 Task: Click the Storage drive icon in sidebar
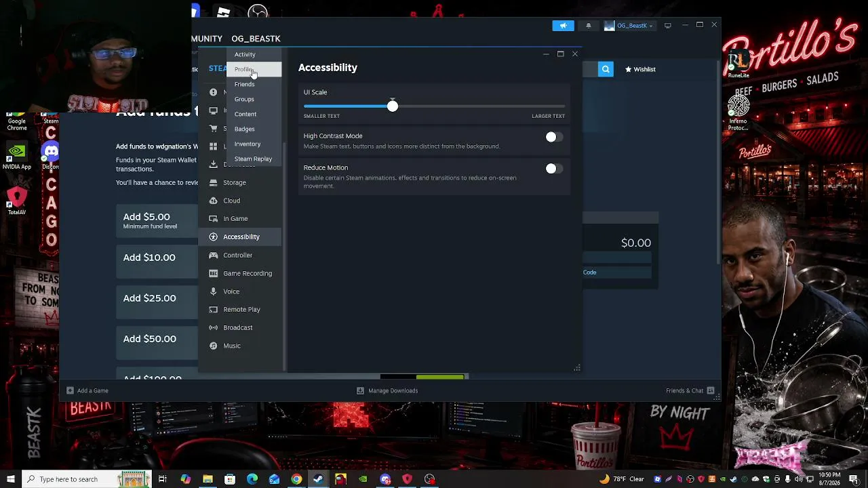(x=214, y=182)
